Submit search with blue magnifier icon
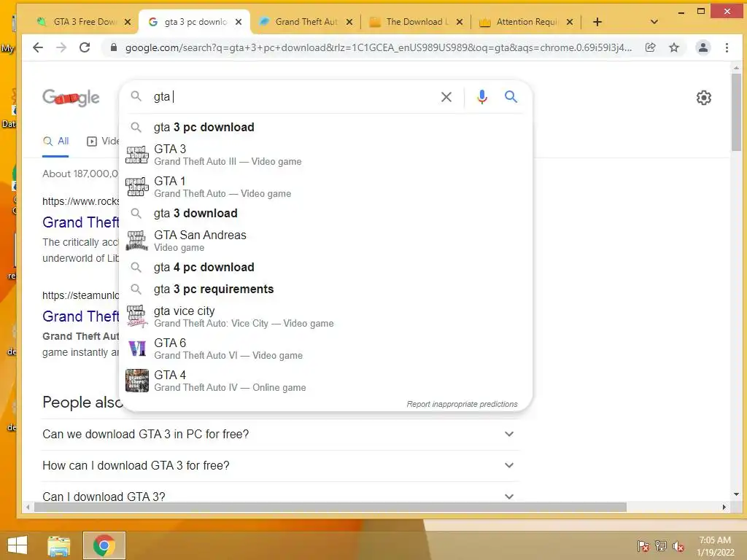The width and height of the screenshot is (747, 560). tap(511, 97)
